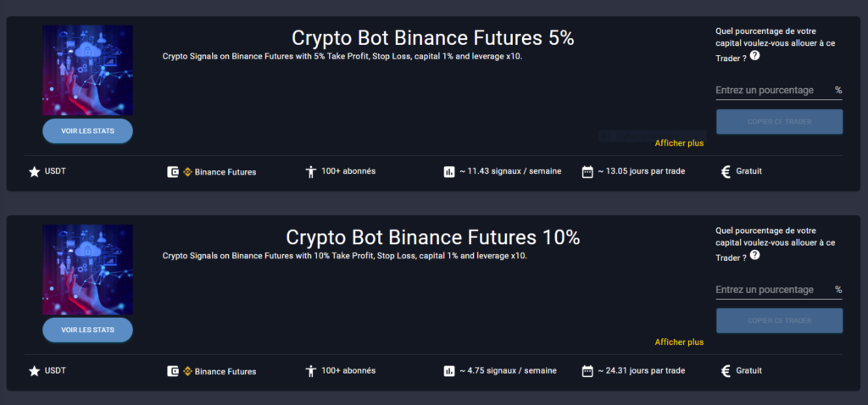Click the euro icon in the 5% card
This screenshot has width=868, height=405.
tap(726, 172)
